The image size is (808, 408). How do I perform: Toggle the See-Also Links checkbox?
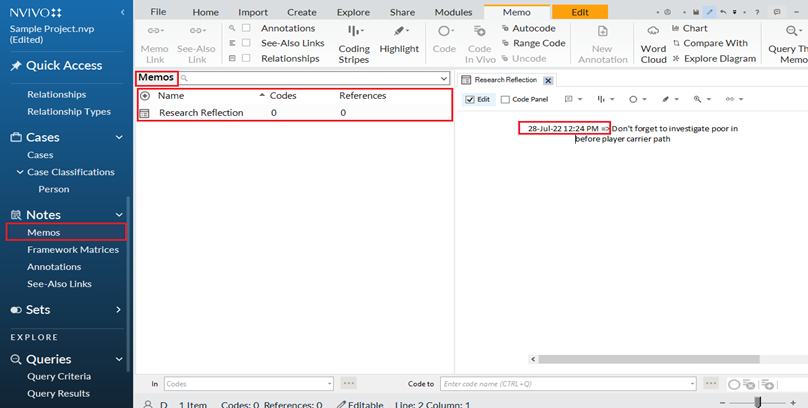(246, 43)
